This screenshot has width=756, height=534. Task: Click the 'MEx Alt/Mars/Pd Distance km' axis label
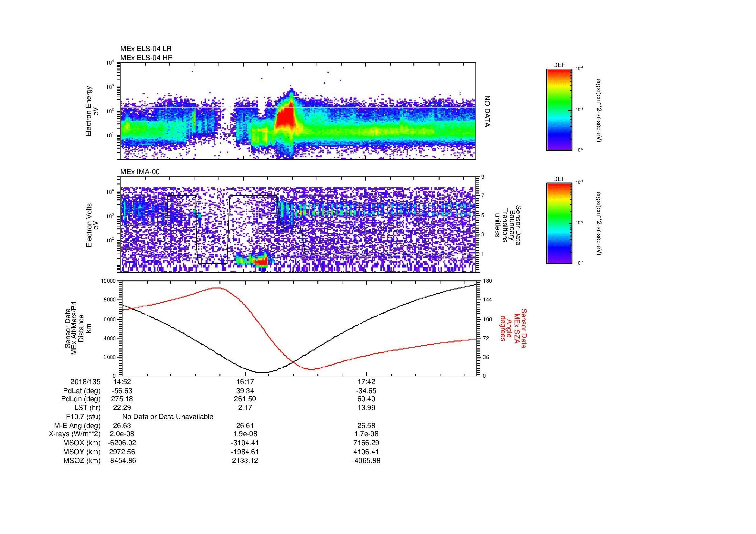click(77, 328)
